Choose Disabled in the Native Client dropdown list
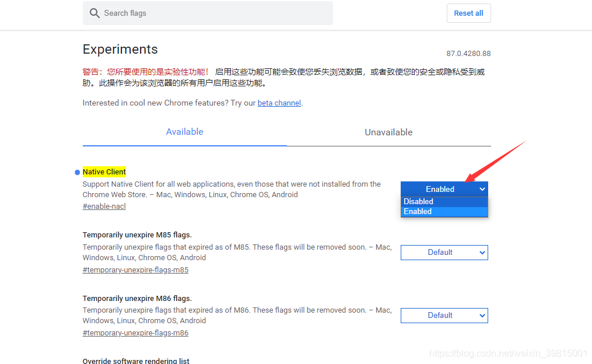Image resolution: width=592 pixels, height=364 pixels. pos(444,202)
